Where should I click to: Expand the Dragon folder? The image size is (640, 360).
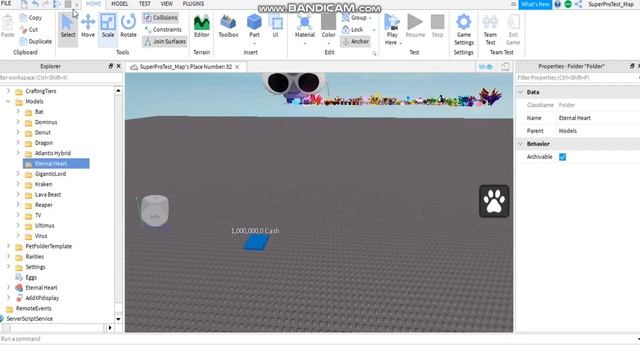coord(18,142)
